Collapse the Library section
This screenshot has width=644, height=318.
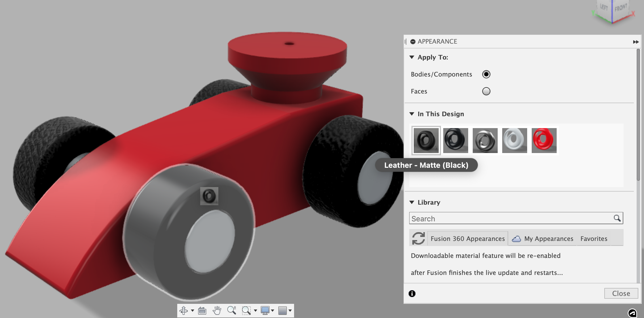(412, 202)
